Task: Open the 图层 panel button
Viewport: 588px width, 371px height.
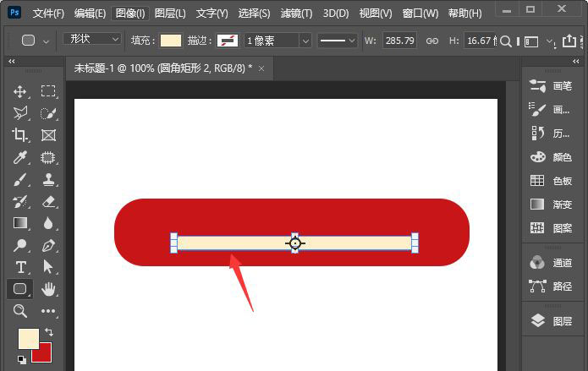Action: [554, 321]
